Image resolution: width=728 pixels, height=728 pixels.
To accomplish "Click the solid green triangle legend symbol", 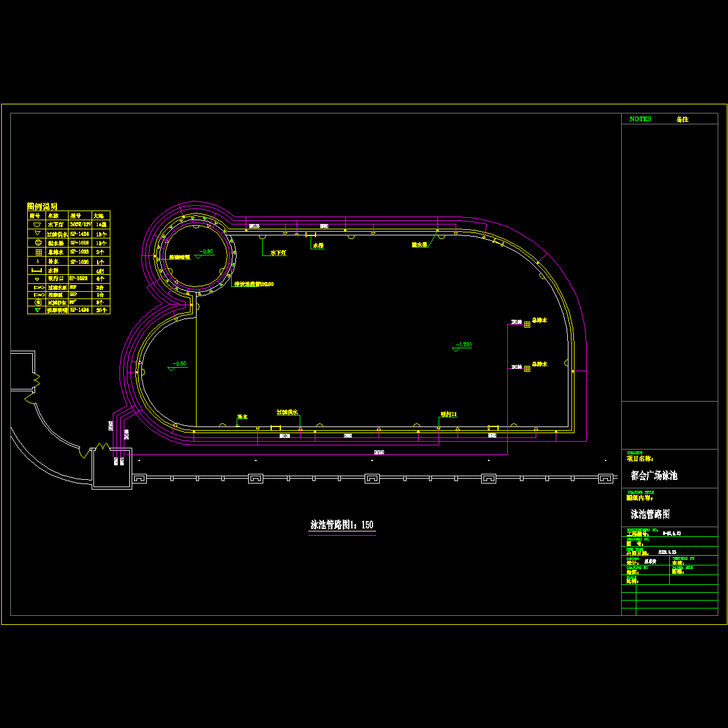I will [36, 310].
